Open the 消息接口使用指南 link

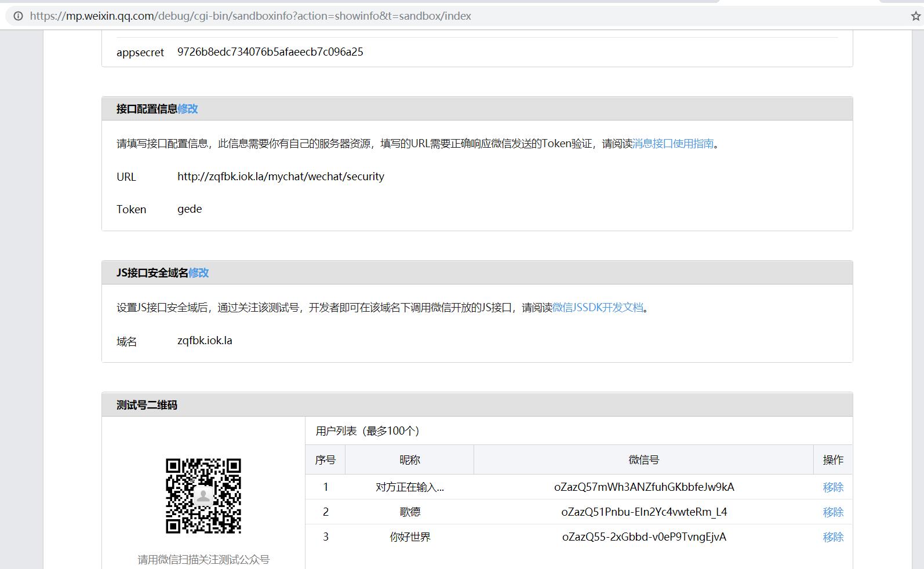(673, 144)
